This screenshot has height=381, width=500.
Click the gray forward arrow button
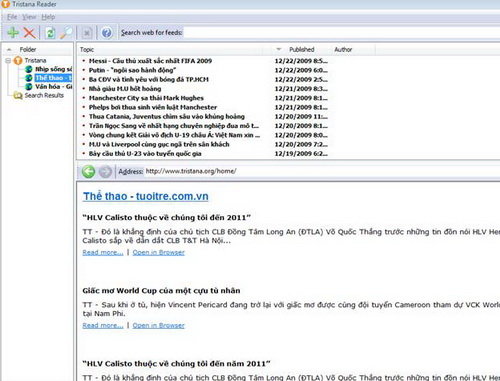(x=105, y=172)
